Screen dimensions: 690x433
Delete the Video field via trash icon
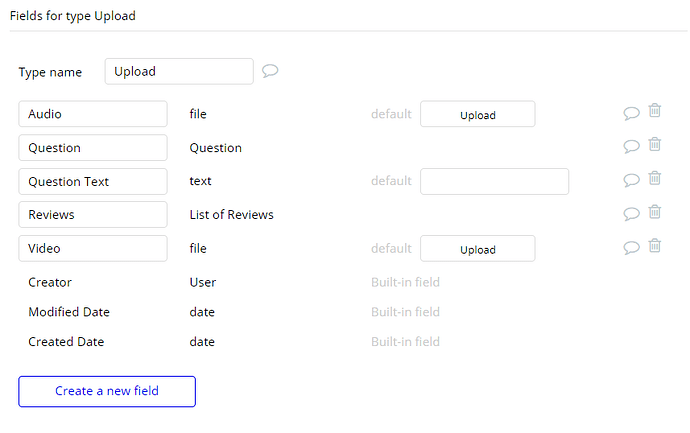click(655, 246)
